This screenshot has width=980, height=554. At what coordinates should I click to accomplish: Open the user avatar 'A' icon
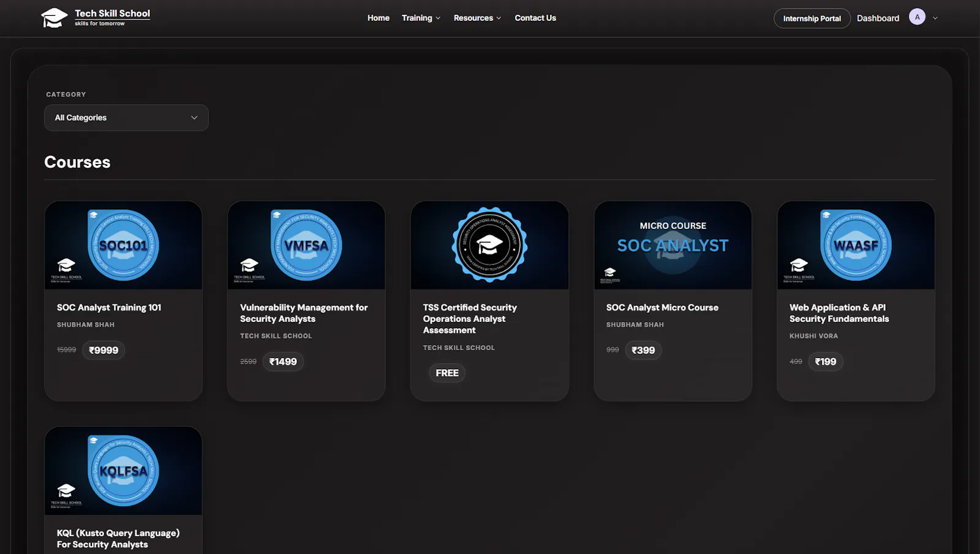917,17
